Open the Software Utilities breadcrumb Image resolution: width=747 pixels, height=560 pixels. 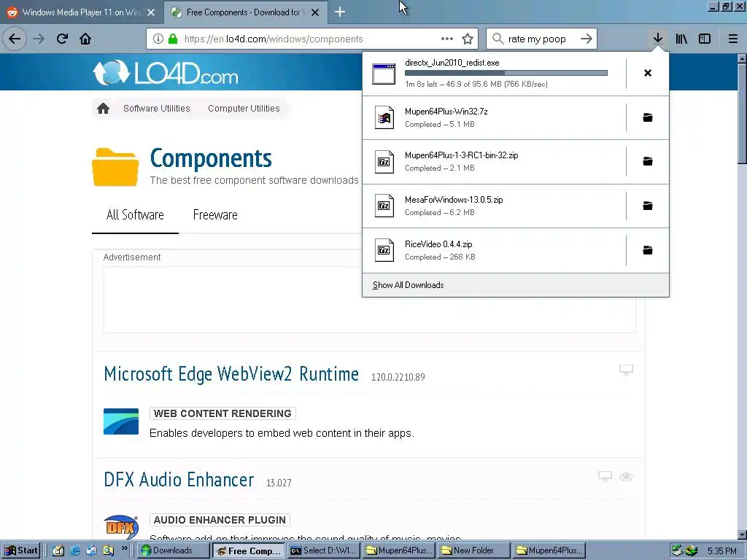point(156,108)
